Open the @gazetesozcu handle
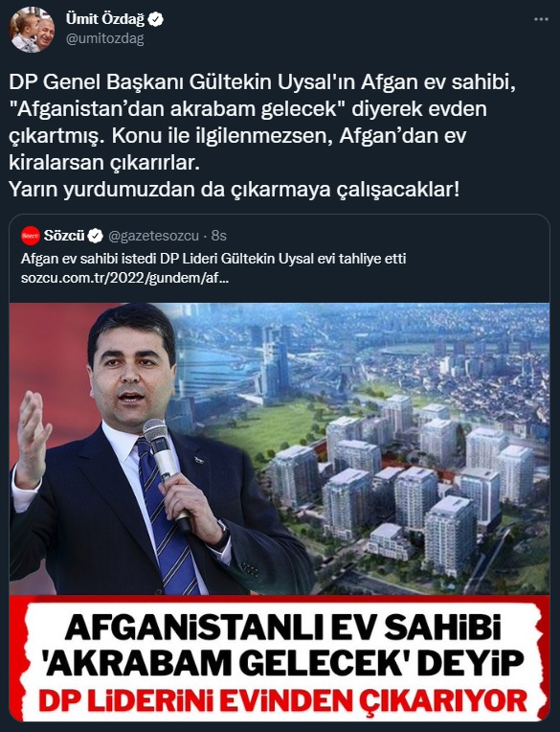Screen dimensions: 560x732 tap(153, 237)
